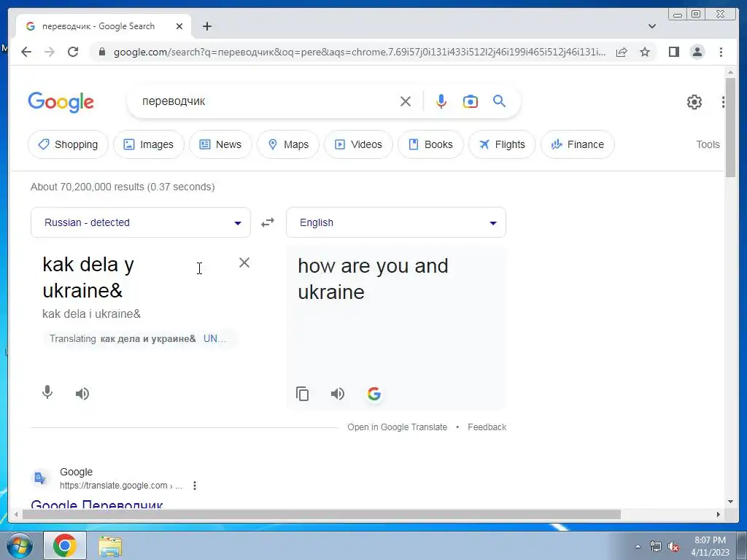
Task: Open a new browser tab
Action: pos(206,26)
